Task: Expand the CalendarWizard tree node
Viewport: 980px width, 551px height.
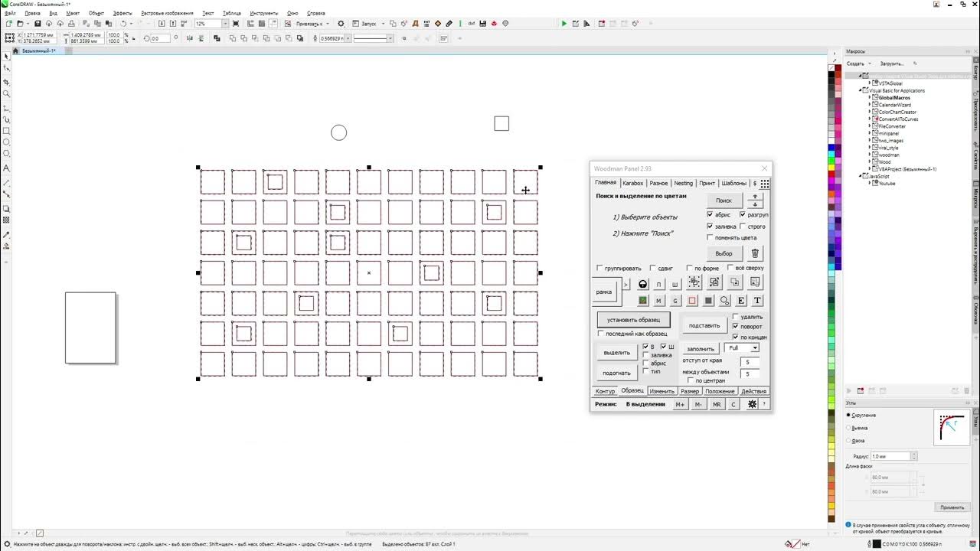Action: [x=871, y=105]
